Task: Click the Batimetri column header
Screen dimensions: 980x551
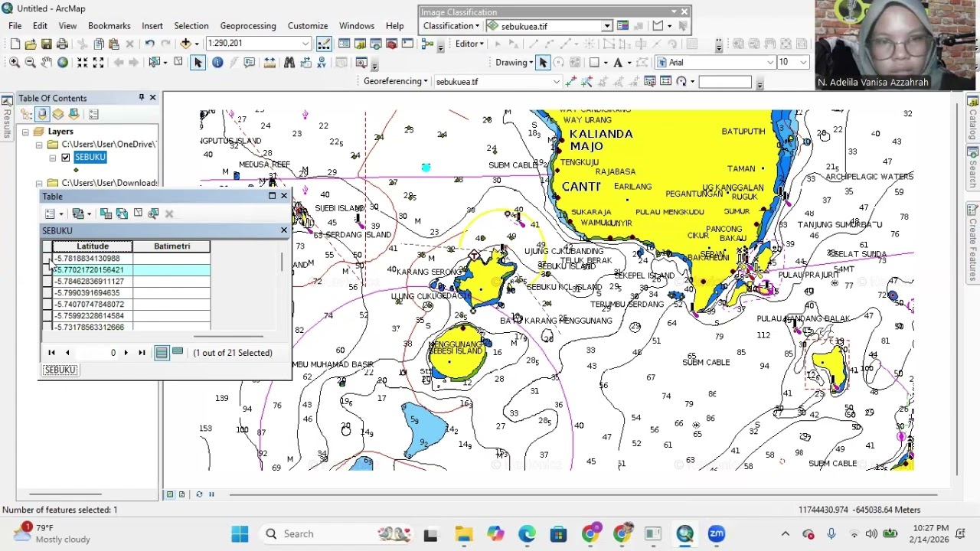Action: [x=171, y=246]
